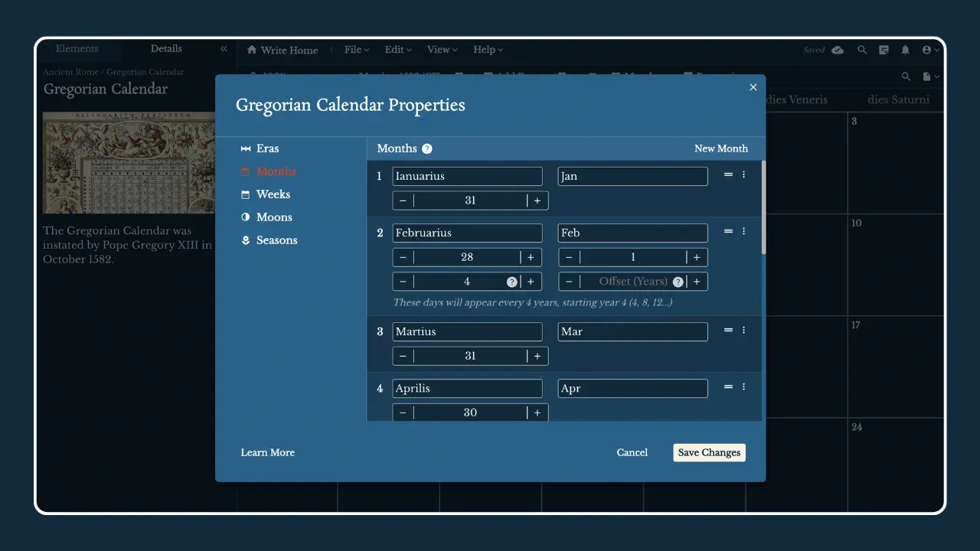
Task: Open the Seasons section
Action: coord(269,240)
